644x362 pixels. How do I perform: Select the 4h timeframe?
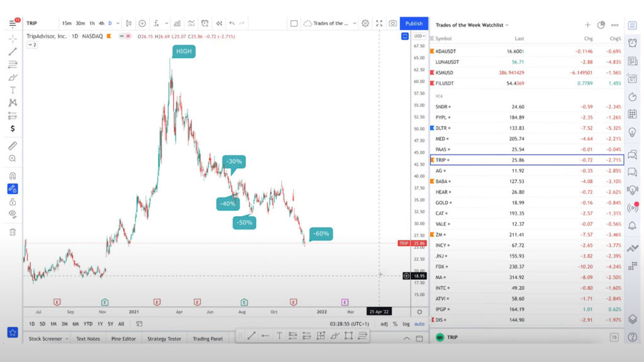coord(101,23)
